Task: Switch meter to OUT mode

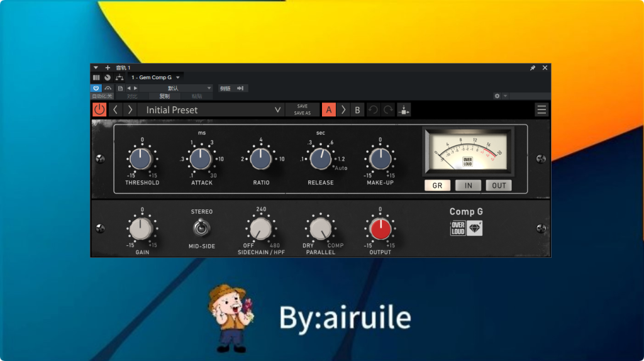Action: [499, 186]
